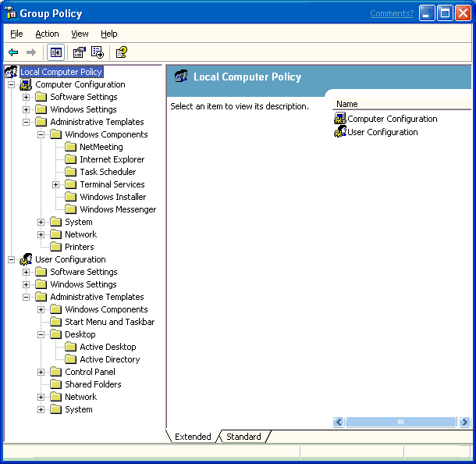The image size is (476, 464).
Task: Select the Terminal Services tree item
Action: 112,184
